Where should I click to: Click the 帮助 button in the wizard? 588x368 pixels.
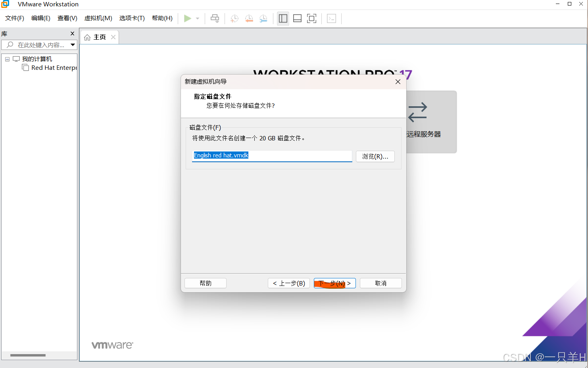tap(206, 283)
